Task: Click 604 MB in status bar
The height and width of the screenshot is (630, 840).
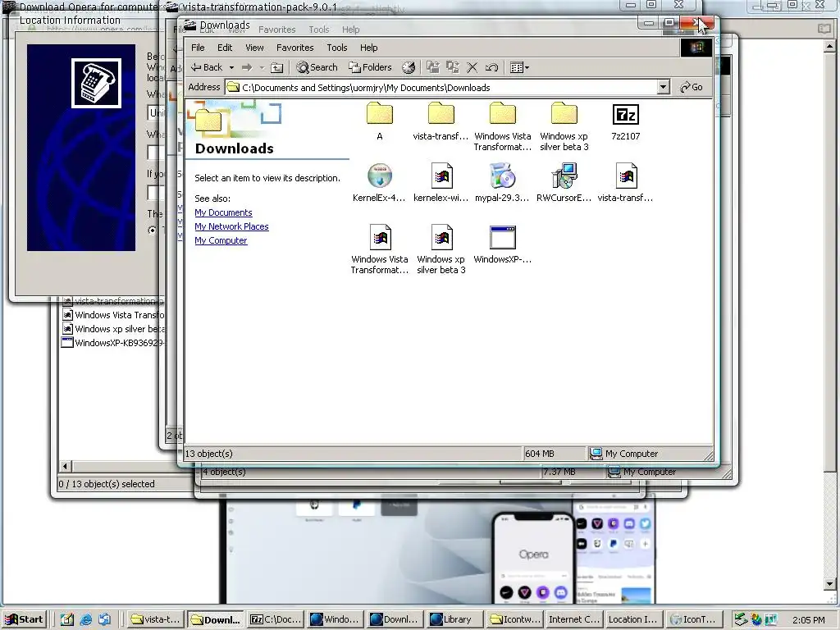Action: [x=540, y=453]
